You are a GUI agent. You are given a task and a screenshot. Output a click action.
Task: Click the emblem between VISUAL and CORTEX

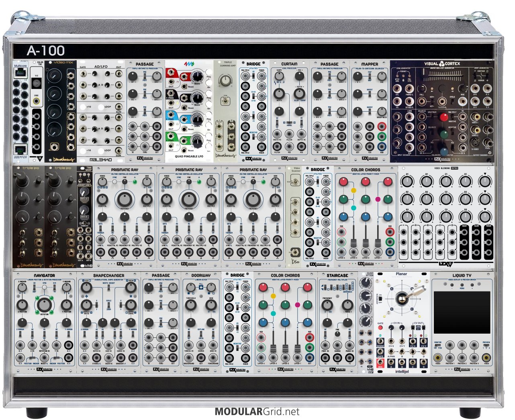tap(442, 63)
